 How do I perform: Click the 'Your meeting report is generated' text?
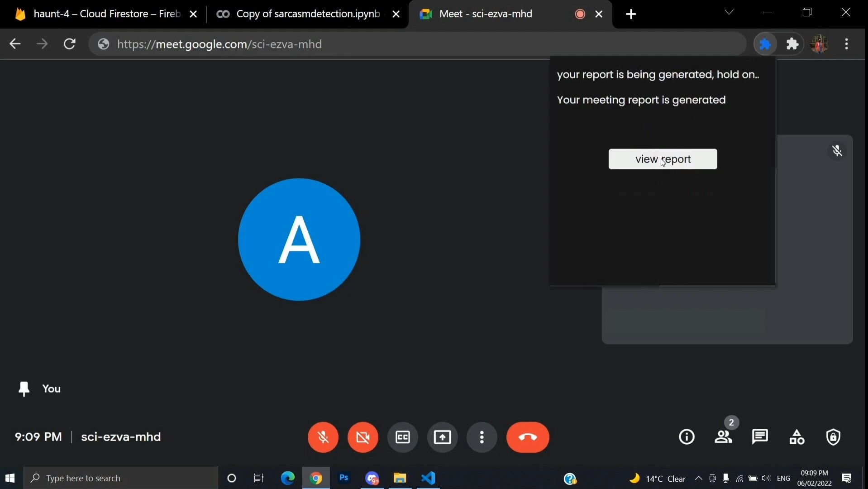coord(641,100)
